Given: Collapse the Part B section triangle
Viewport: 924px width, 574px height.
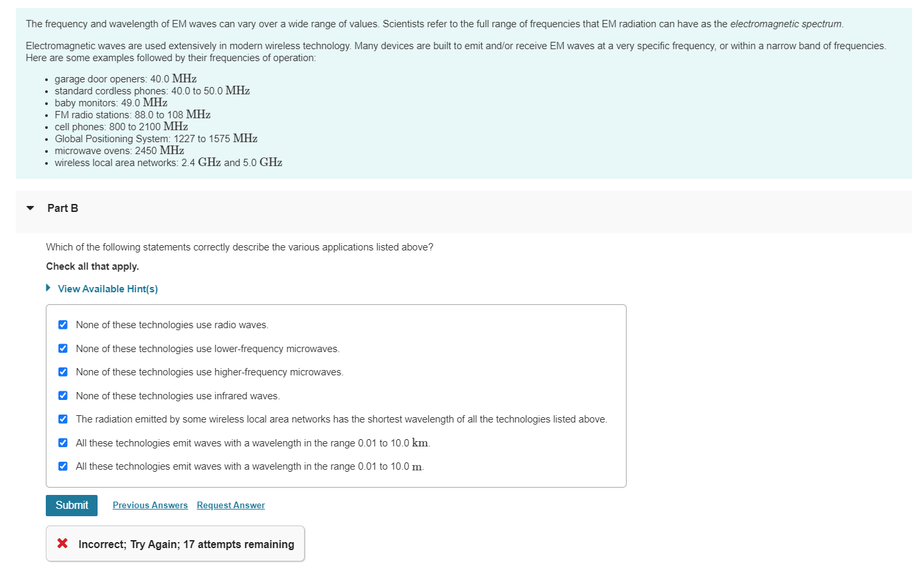Looking at the screenshot, I should pyautogui.click(x=30, y=208).
